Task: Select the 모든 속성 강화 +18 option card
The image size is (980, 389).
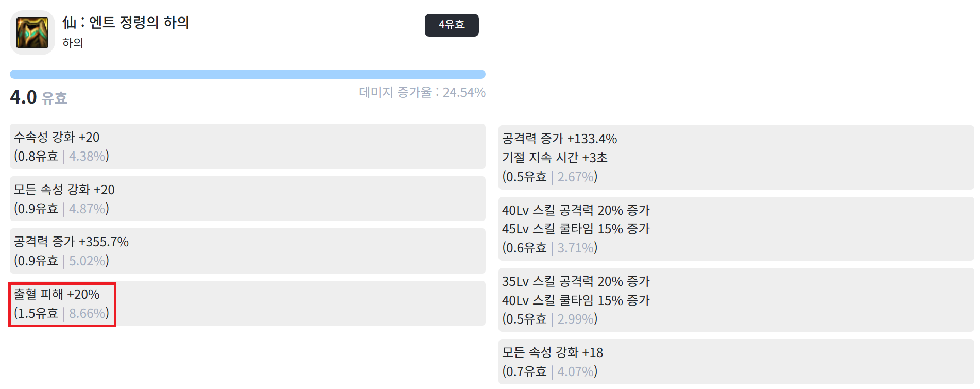Action: pos(736,362)
